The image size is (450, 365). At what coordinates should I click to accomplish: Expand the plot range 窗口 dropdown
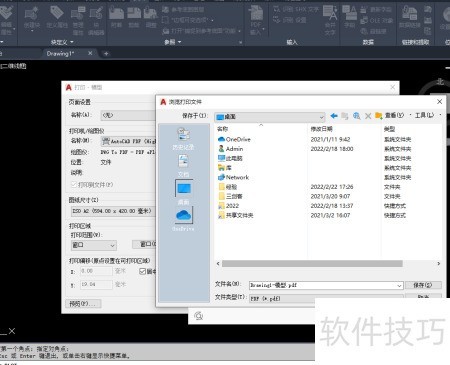[94, 245]
